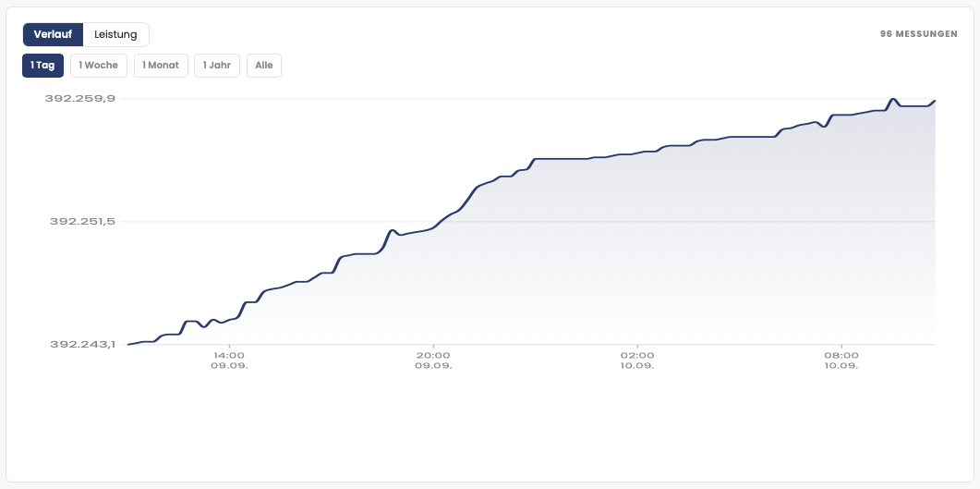Choose the 1 Monat range button
The image size is (980, 489).
coord(161,65)
